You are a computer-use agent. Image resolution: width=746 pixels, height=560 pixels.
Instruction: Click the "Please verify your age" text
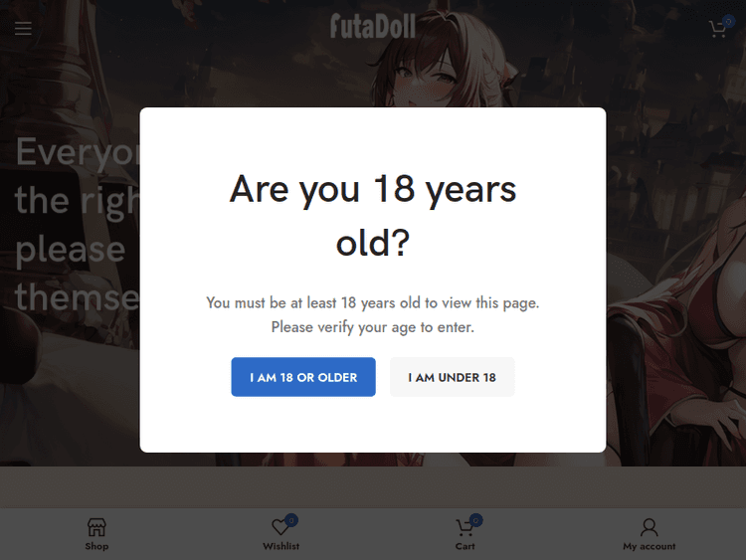pyautogui.click(x=373, y=326)
